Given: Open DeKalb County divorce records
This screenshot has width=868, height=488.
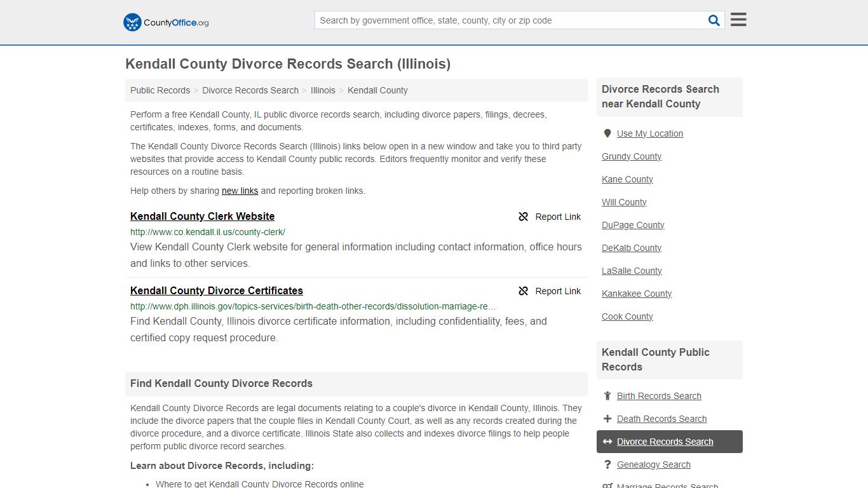Looking at the screenshot, I should click(x=632, y=248).
